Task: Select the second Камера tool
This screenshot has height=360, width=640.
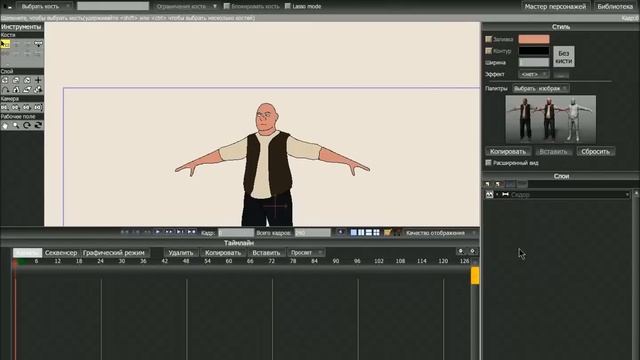Action: (x=16, y=107)
